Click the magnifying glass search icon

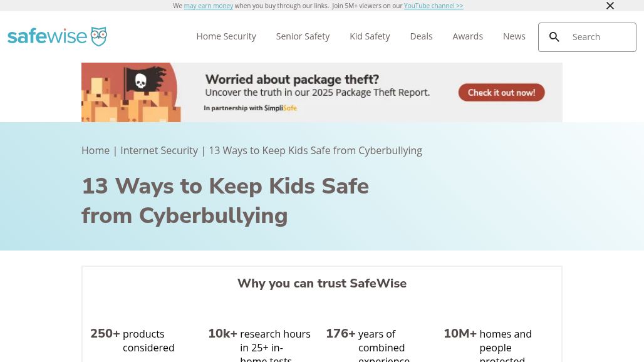pos(554,37)
